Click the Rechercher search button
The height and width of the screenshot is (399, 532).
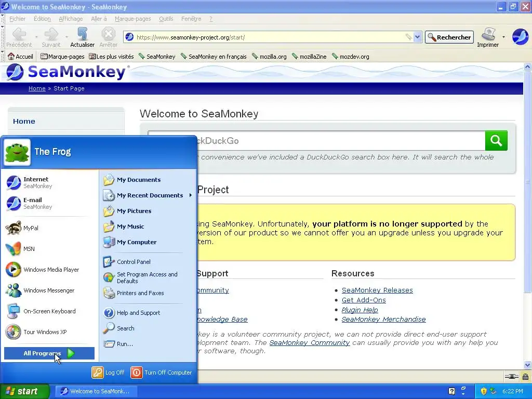pyautogui.click(x=449, y=37)
